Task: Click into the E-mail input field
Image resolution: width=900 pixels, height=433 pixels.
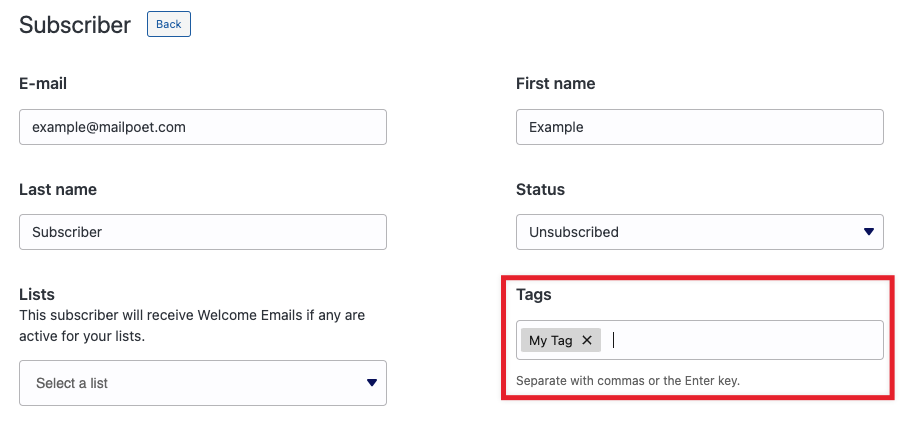Action: coord(202,127)
